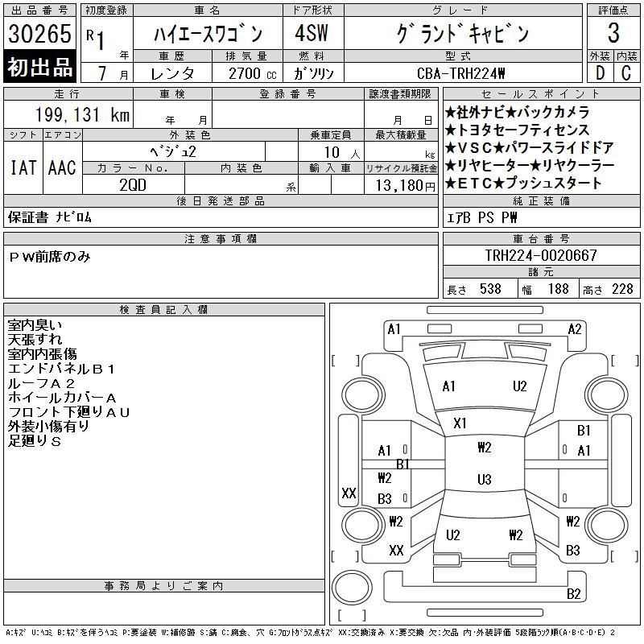Select the 事務局よりご案内 header

[x=164, y=586]
